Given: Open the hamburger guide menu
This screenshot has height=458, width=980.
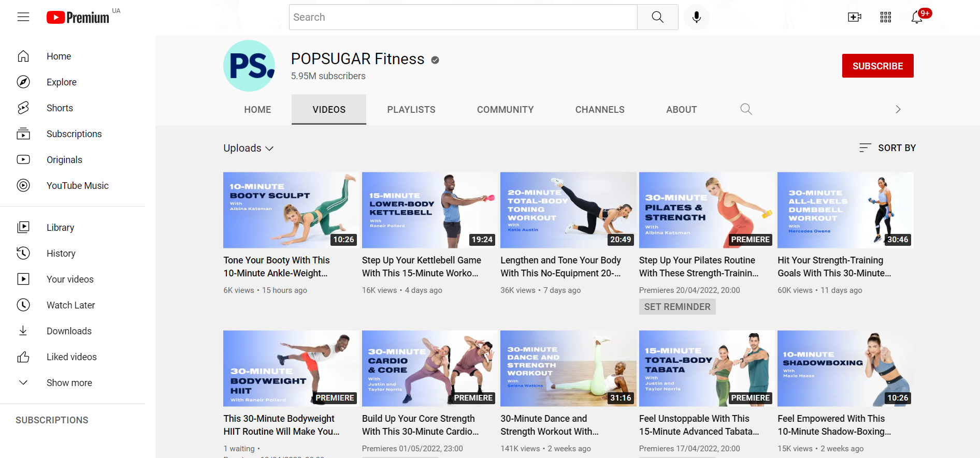Looking at the screenshot, I should [23, 17].
